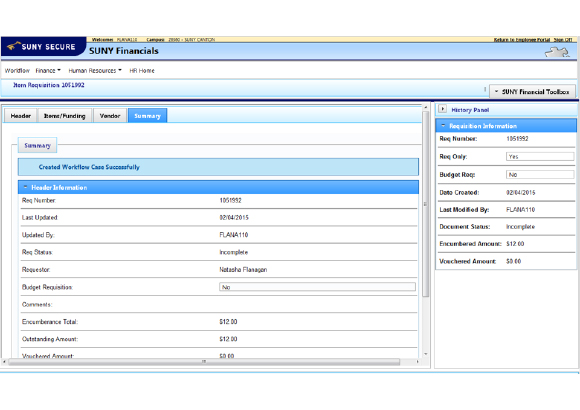The image size is (580, 410).
Task: Click the New York state map icon
Action: [x=557, y=52]
